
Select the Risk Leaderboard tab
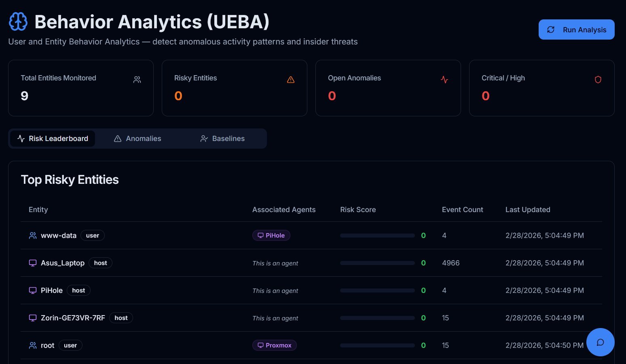[53, 139]
